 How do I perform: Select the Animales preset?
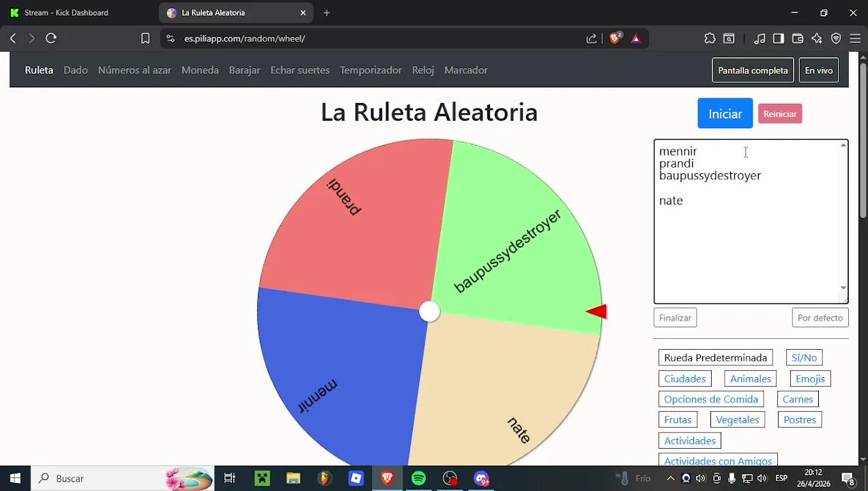click(x=751, y=378)
